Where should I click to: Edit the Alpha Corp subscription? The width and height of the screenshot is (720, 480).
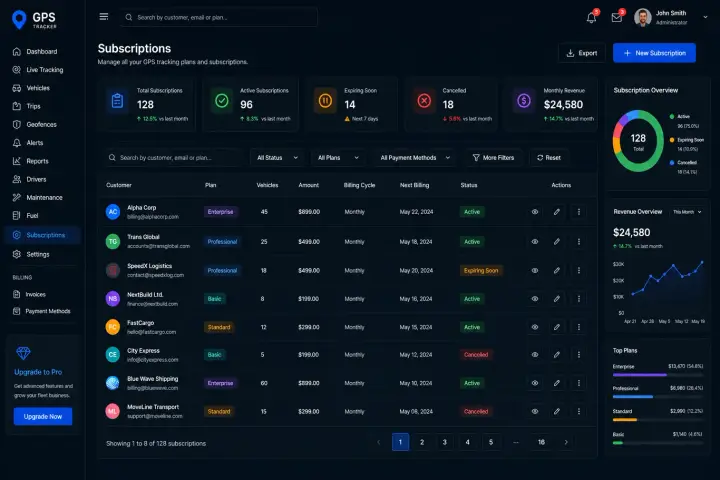pos(557,212)
